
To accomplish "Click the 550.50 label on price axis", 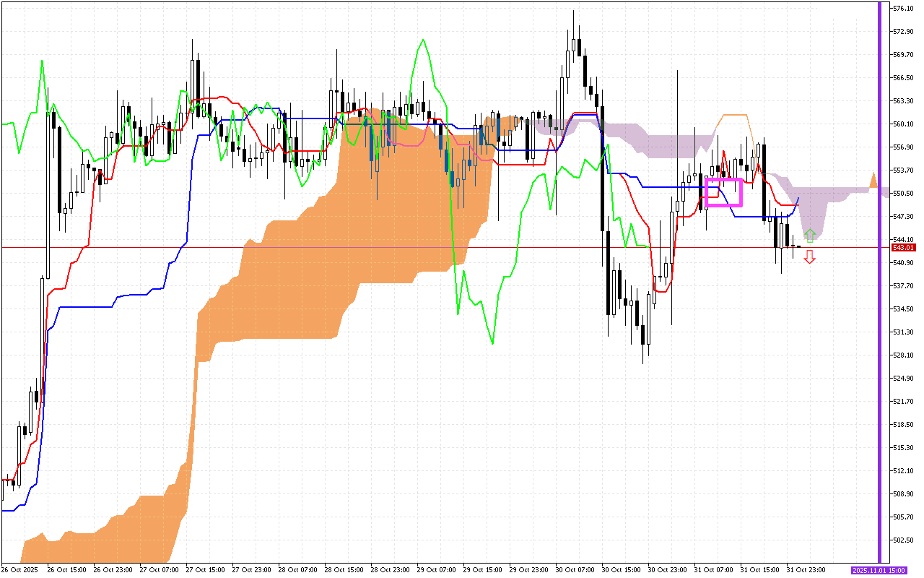I will point(904,193).
